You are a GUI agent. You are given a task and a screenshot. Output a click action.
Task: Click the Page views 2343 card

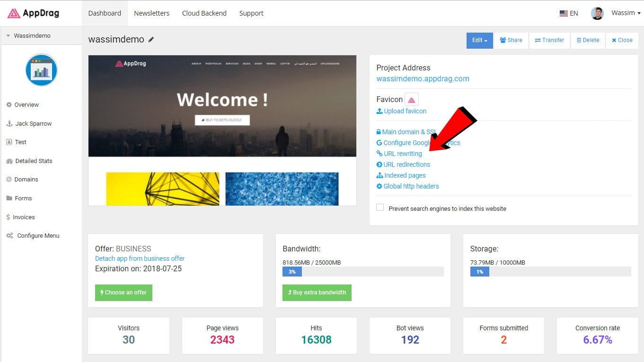(222, 336)
